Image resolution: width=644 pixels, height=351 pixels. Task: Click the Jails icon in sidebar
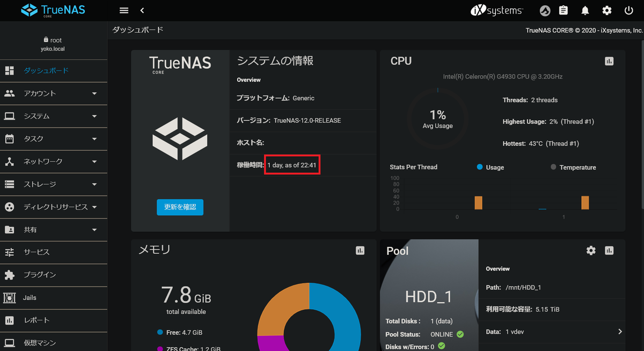10,297
